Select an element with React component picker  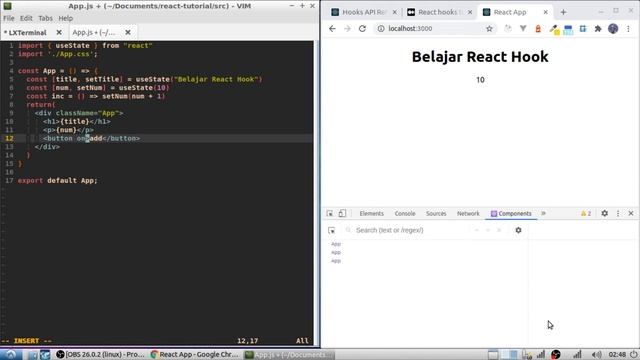tap(331, 231)
